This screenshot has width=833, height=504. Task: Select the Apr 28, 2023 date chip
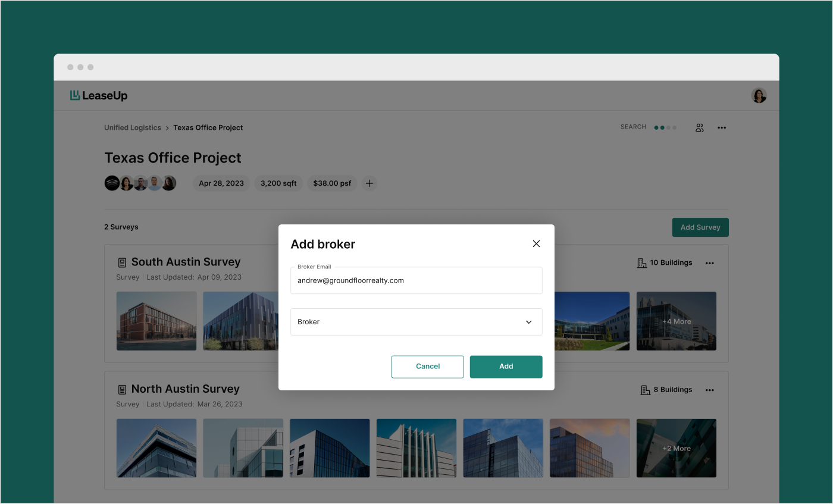coord(221,183)
